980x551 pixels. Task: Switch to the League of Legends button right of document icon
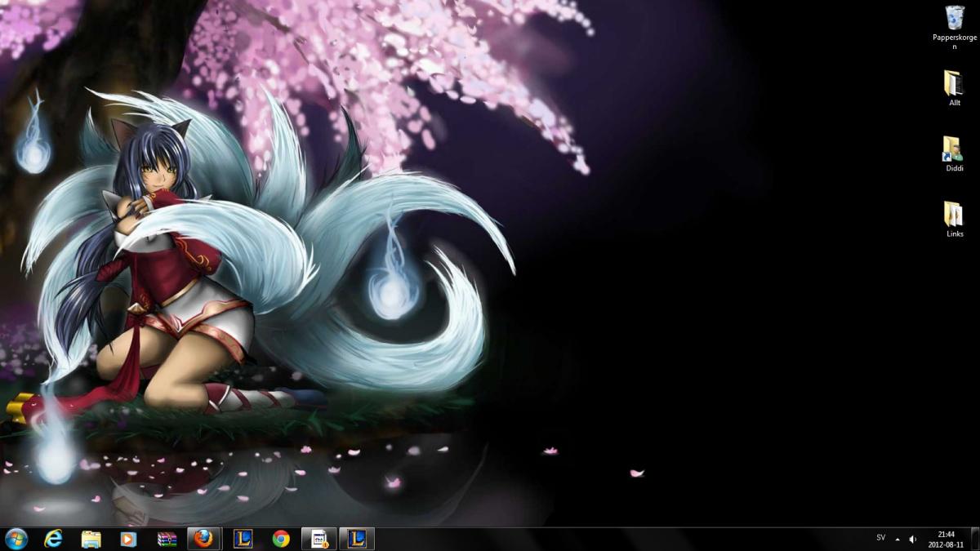click(357, 539)
